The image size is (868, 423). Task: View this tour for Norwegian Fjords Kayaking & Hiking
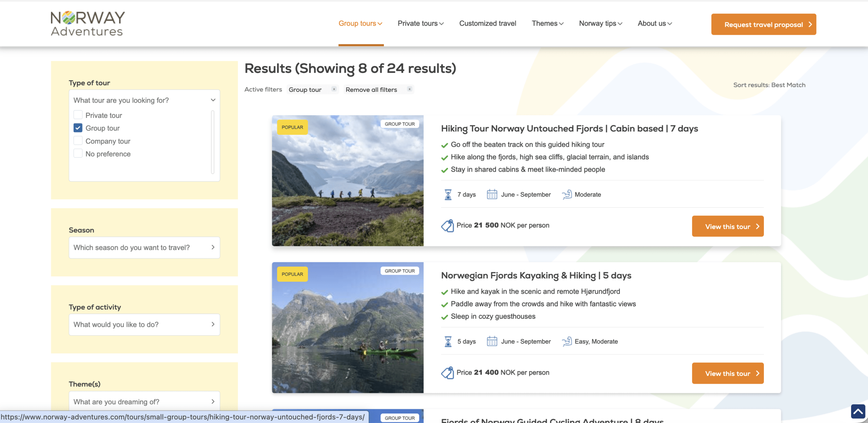tap(728, 373)
